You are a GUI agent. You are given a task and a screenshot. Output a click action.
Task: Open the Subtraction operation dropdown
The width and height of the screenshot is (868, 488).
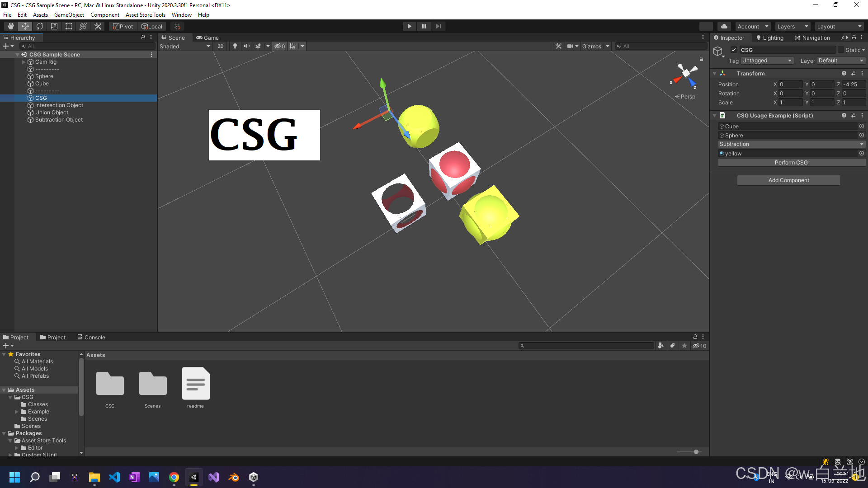point(791,144)
